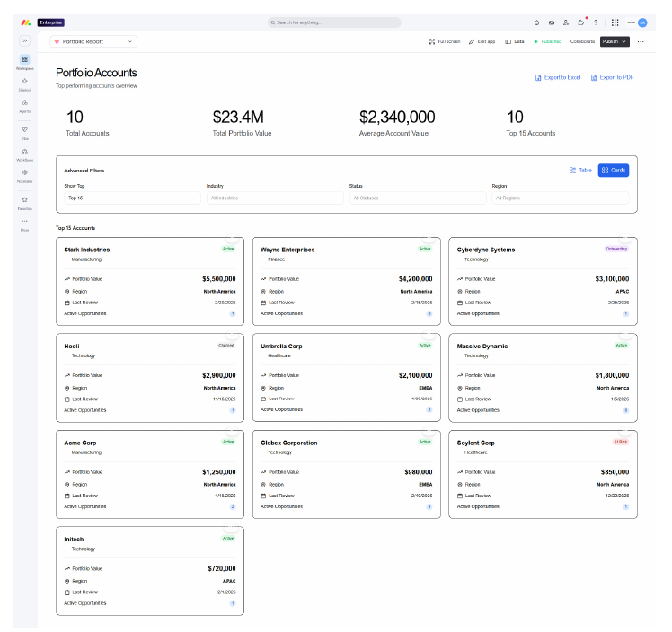Click the $720,000 portfolio value
This screenshot has height=632, width=672.
click(222, 568)
